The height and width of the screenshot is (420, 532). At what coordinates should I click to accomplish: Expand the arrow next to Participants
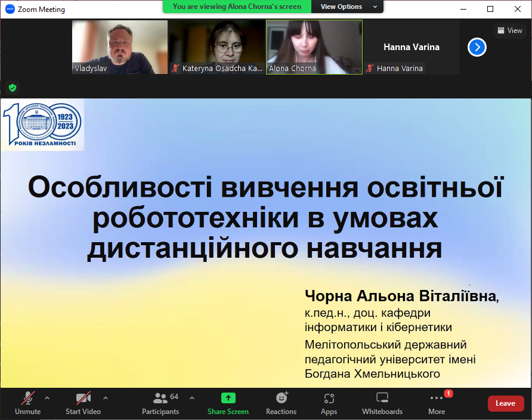[192, 398]
